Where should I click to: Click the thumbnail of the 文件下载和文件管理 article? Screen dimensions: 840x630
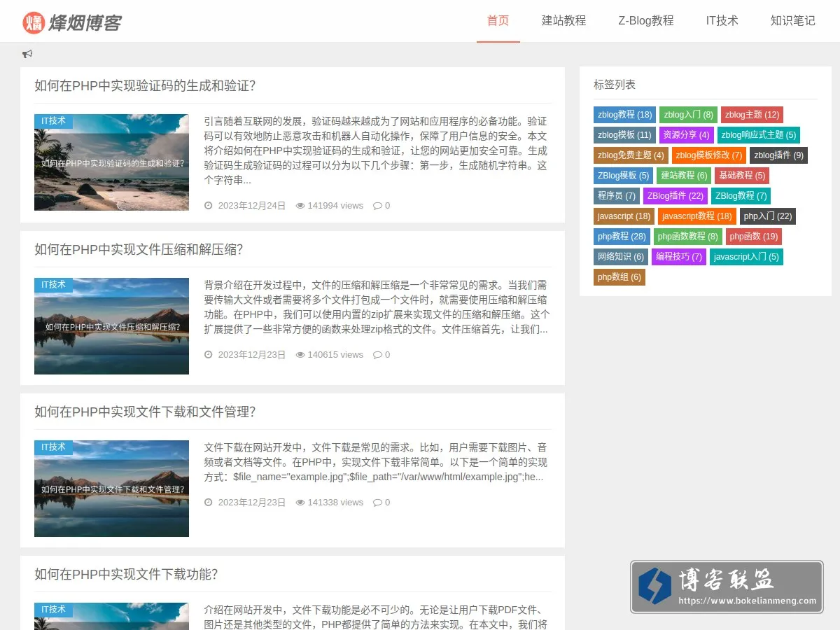click(111, 489)
